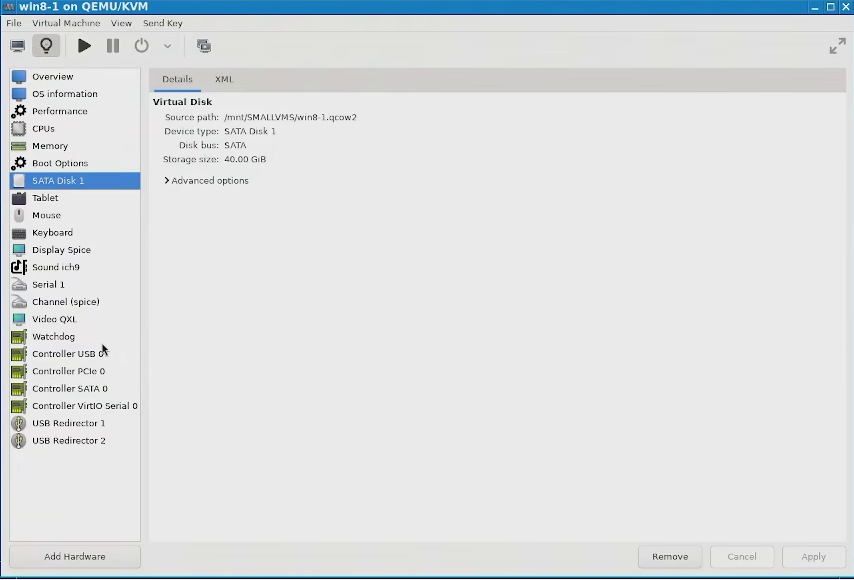Click the Memory module icon
Viewport: 854px width, 580px height.
click(19, 146)
